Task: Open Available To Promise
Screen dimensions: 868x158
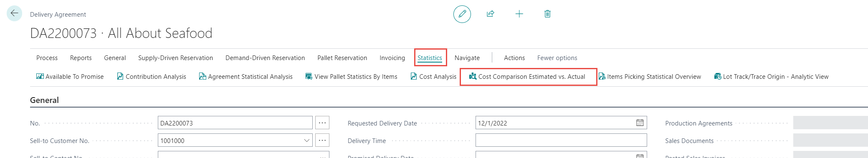Action: 70,76
